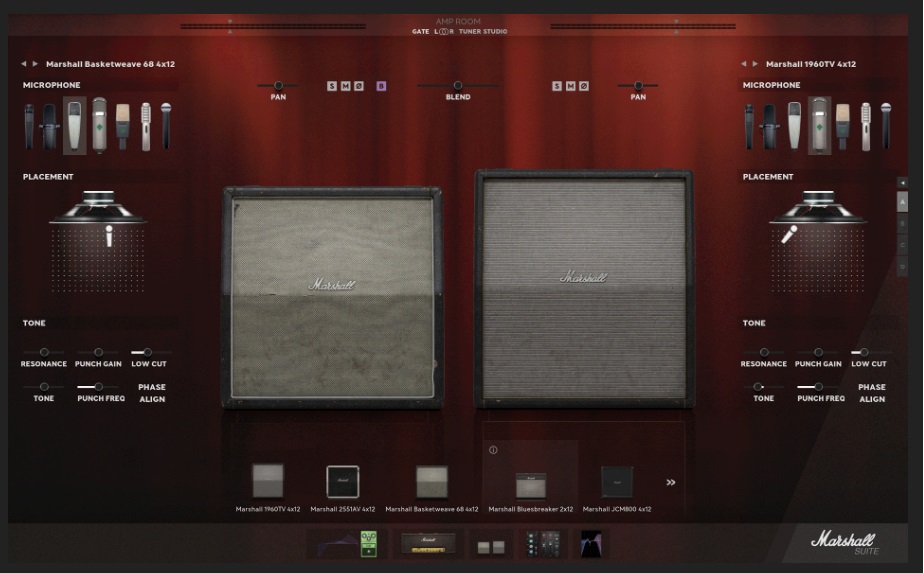Select the previous cabinet for the right slot
This screenshot has height=573, width=924.
pyautogui.click(x=744, y=64)
